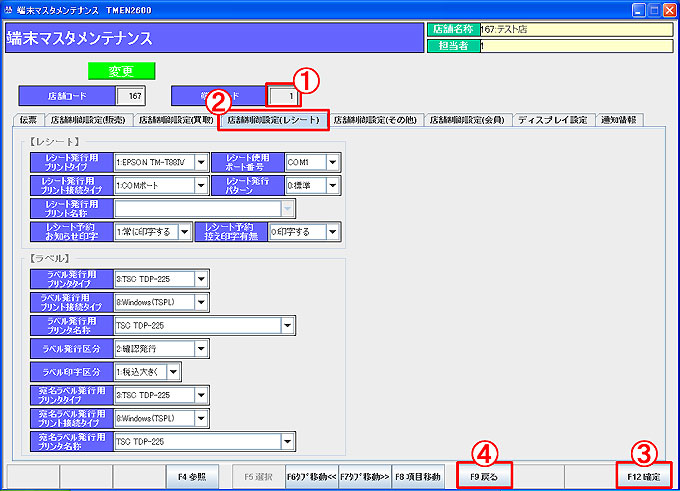Click the 【レシート】 group heading
This screenshot has height=491, width=680.
tap(54, 142)
